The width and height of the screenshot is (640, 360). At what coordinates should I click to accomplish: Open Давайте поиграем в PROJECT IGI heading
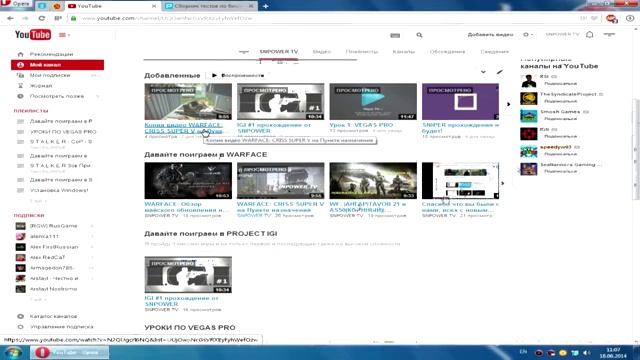211,233
